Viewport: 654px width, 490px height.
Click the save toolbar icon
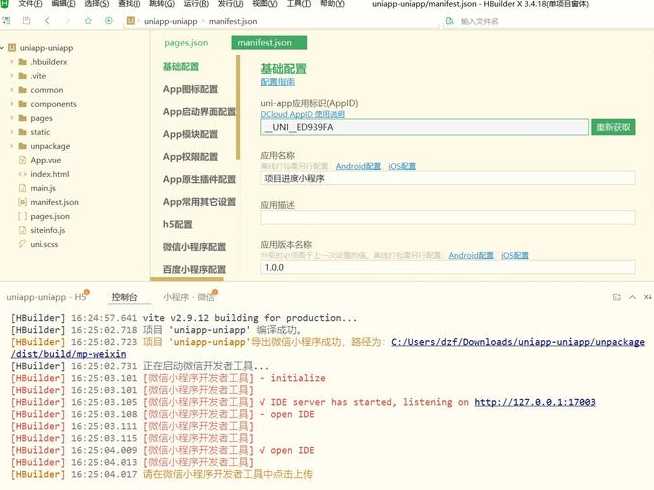(26, 20)
